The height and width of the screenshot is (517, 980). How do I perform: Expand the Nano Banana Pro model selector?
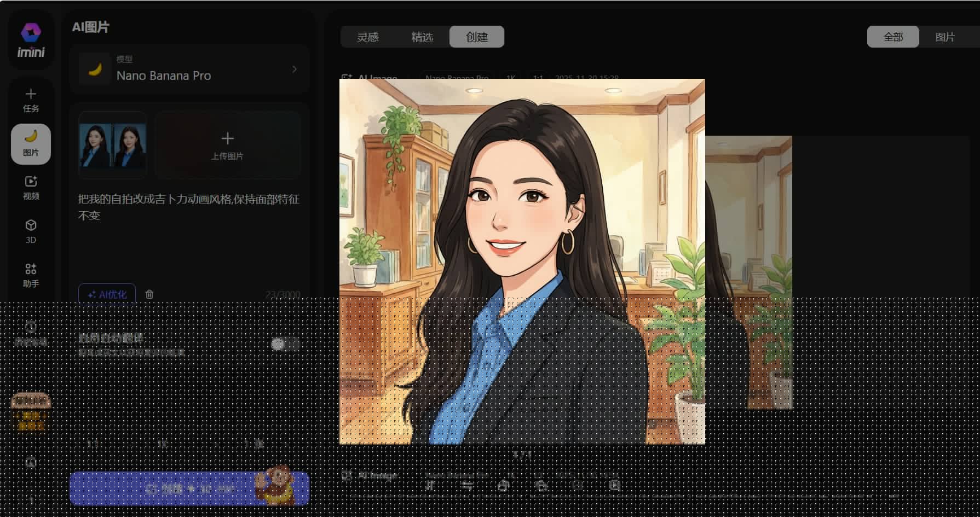tap(189, 69)
